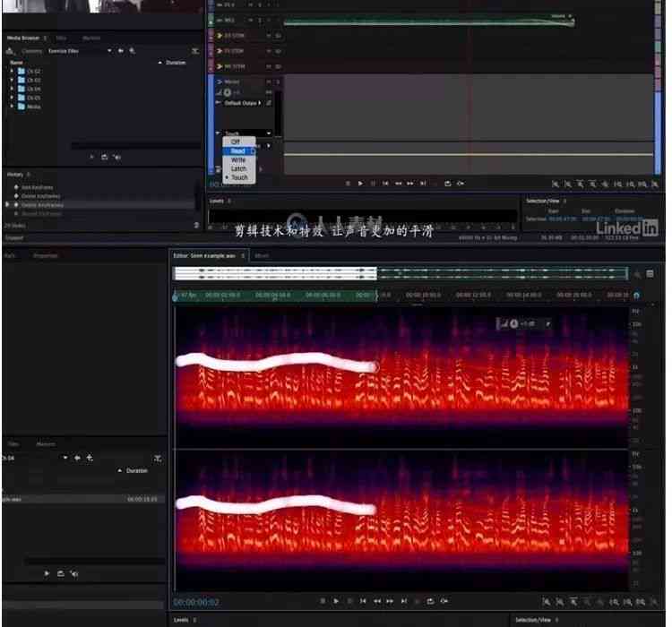This screenshot has height=627, width=672.
Task: Move playhead to next in spectral editor transport
Action: (x=404, y=601)
